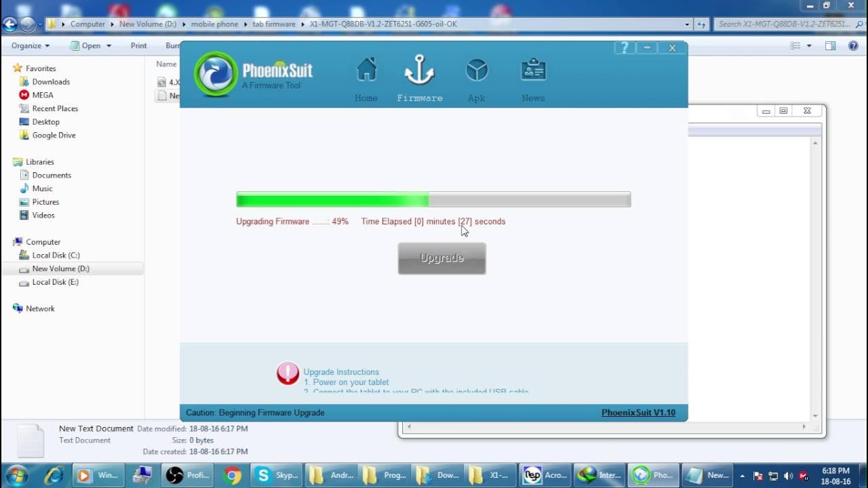Click the Name column header

(x=166, y=64)
